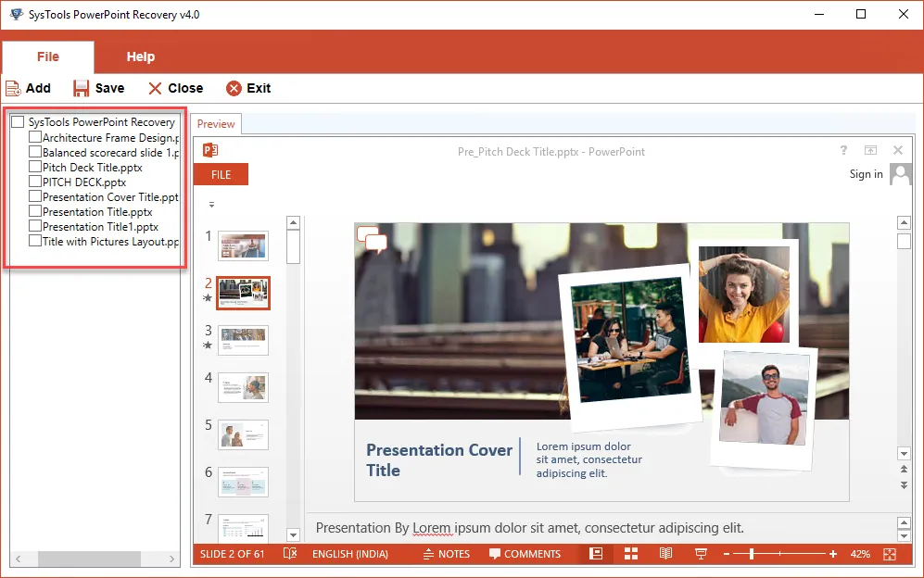
Task: Select the Preview tab
Action: (216, 124)
